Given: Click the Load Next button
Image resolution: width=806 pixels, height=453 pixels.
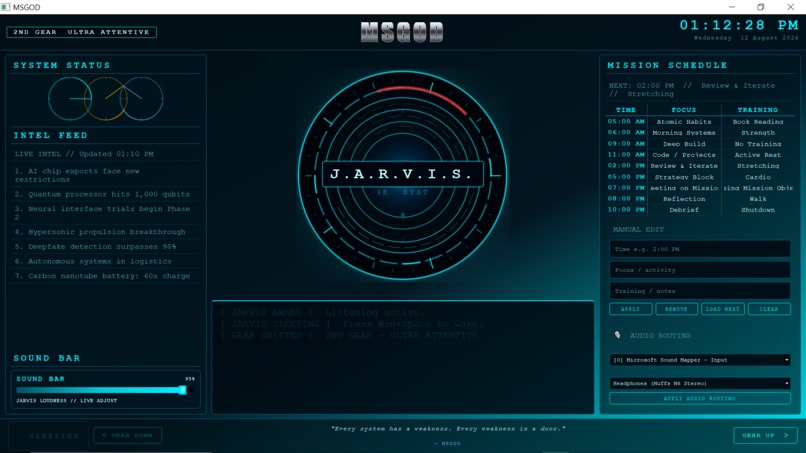Looking at the screenshot, I should coord(722,309).
